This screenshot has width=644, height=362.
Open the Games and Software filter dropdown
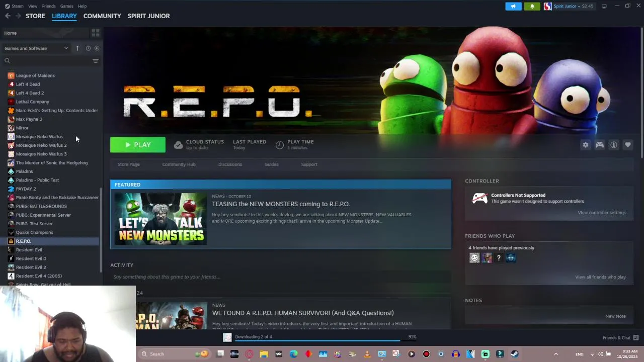point(36,48)
